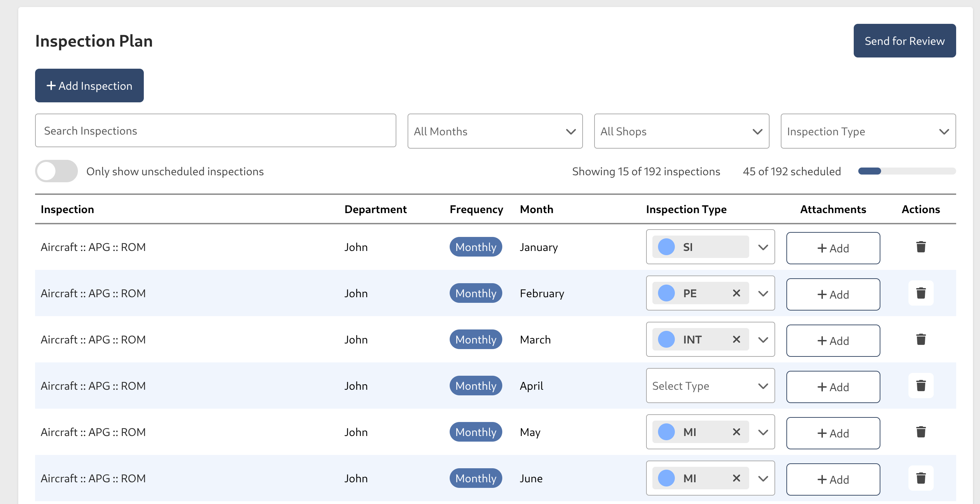The width and height of the screenshot is (980, 504).
Task: Click the scheduled progress bar
Action: click(x=906, y=171)
